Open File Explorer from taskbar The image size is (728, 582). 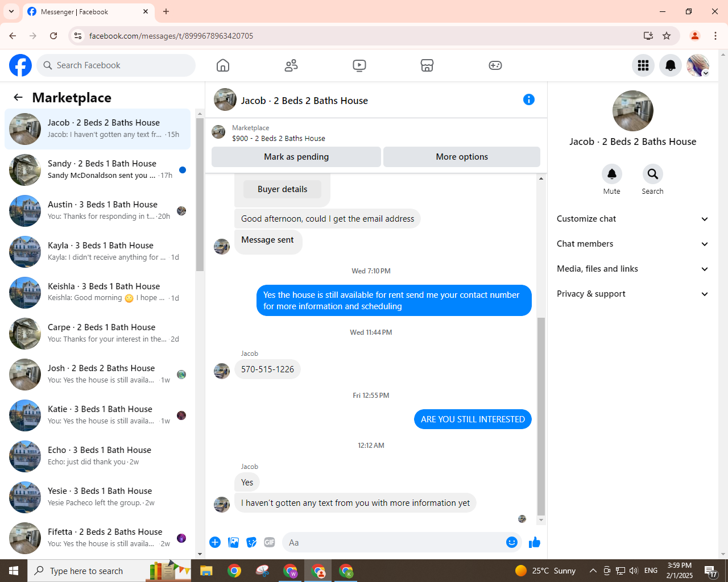pos(206,571)
